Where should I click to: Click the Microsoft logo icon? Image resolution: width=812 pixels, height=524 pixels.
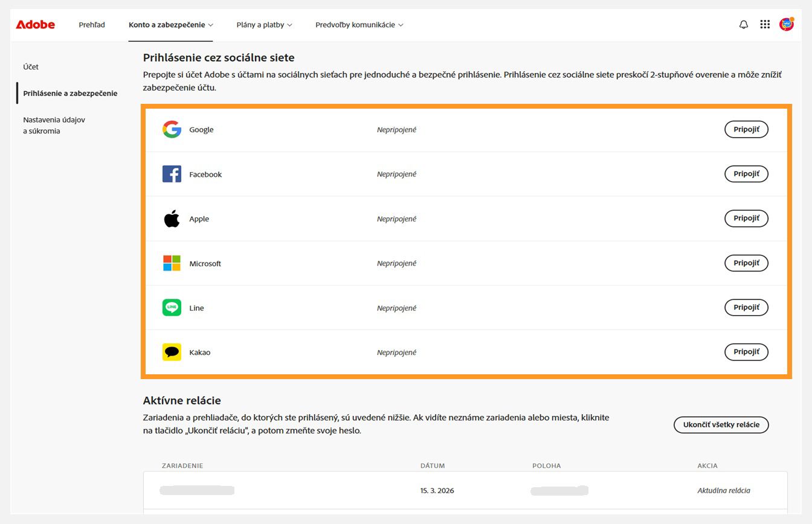tap(172, 263)
